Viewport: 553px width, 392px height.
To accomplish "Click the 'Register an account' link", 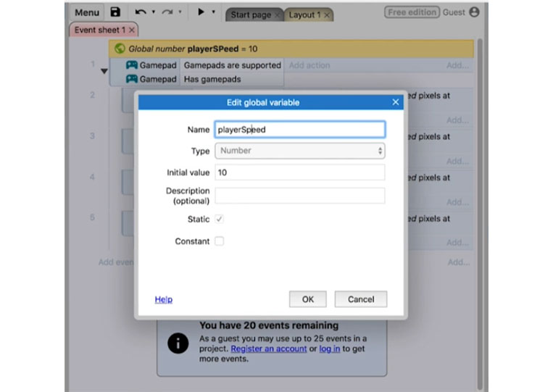I will 269,349.
